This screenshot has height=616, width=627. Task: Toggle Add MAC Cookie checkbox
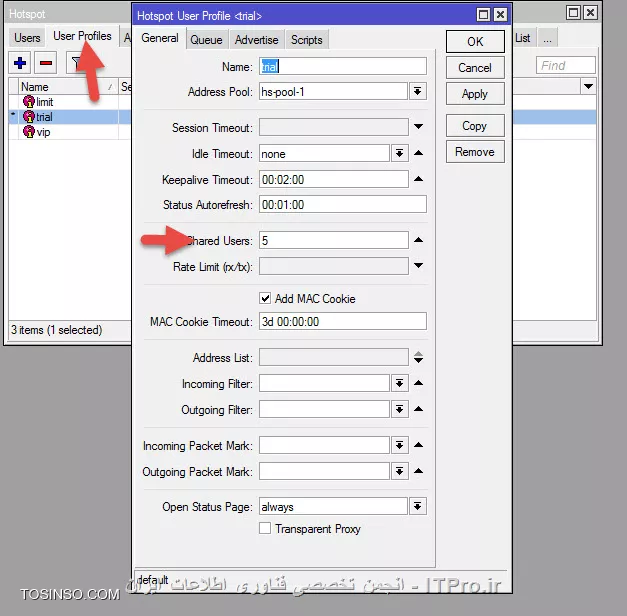[x=265, y=298]
